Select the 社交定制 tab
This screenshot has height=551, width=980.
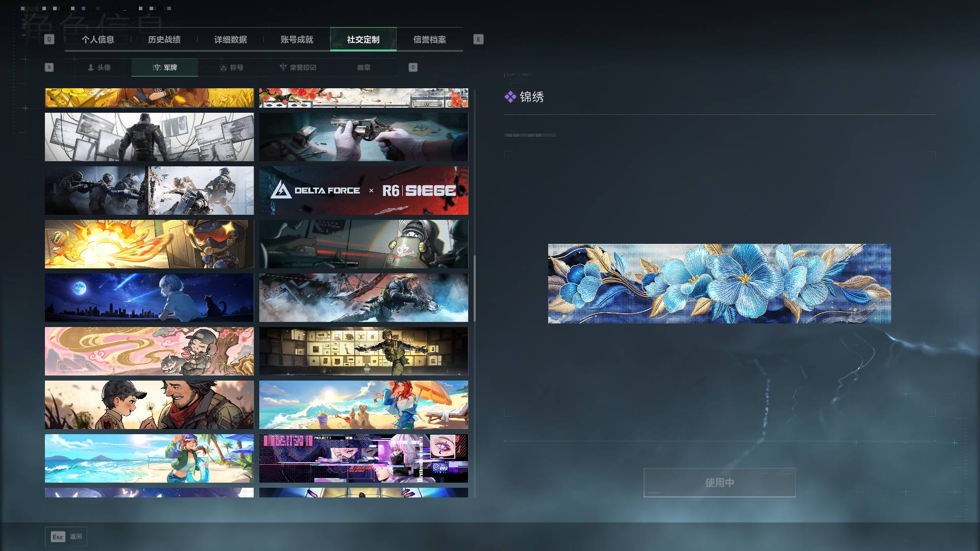(363, 39)
